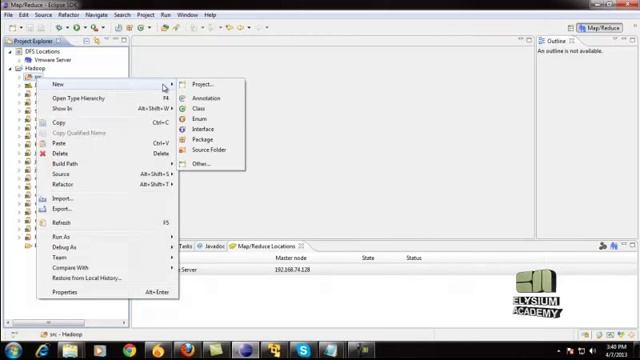This screenshot has width=640, height=360.
Task: Select Class in the New submenu
Action: [211, 109]
